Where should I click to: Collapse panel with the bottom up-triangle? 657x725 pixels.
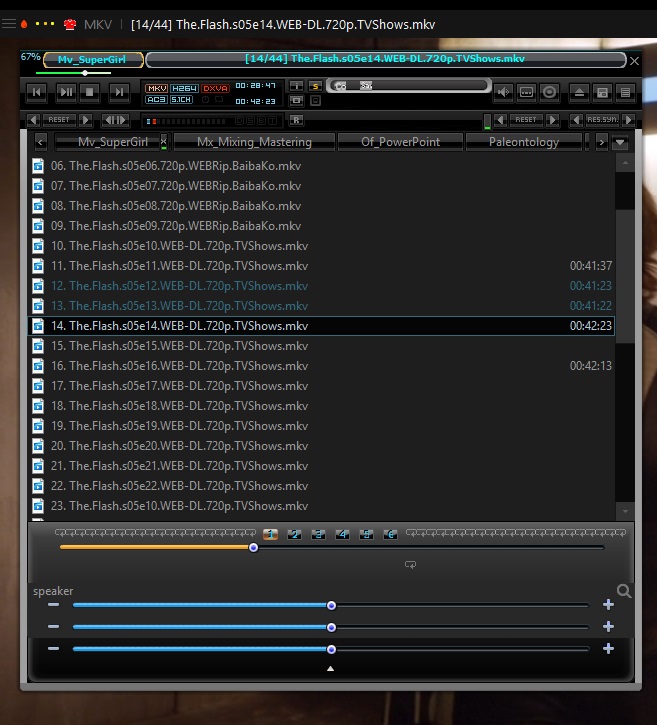[331, 669]
